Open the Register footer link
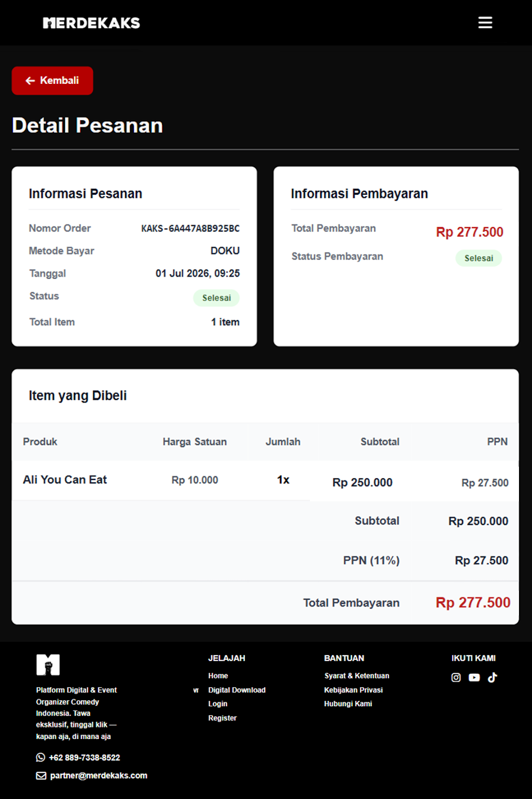The height and width of the screenshot is (799, 532). click(x=222, y=718)
